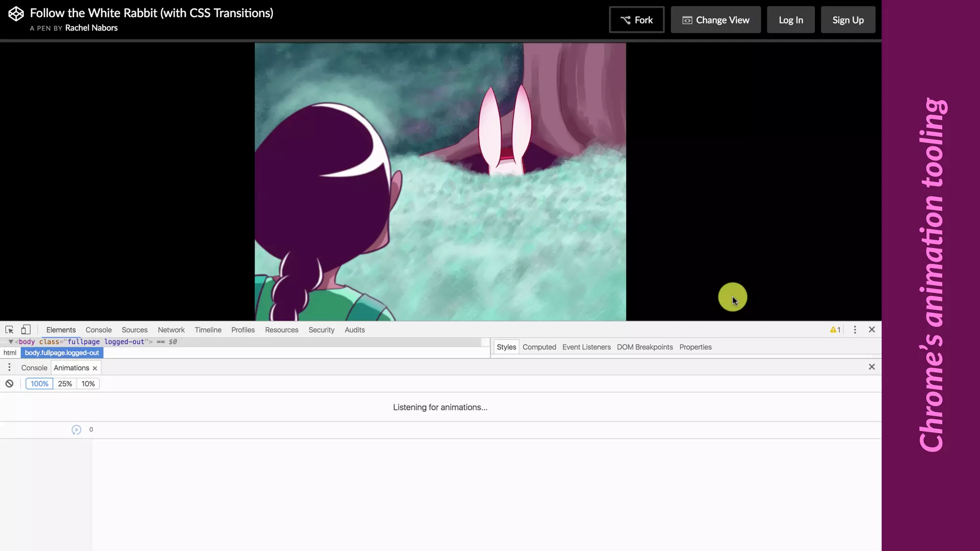Click the Sign Up button

click(x=848, y=20)
